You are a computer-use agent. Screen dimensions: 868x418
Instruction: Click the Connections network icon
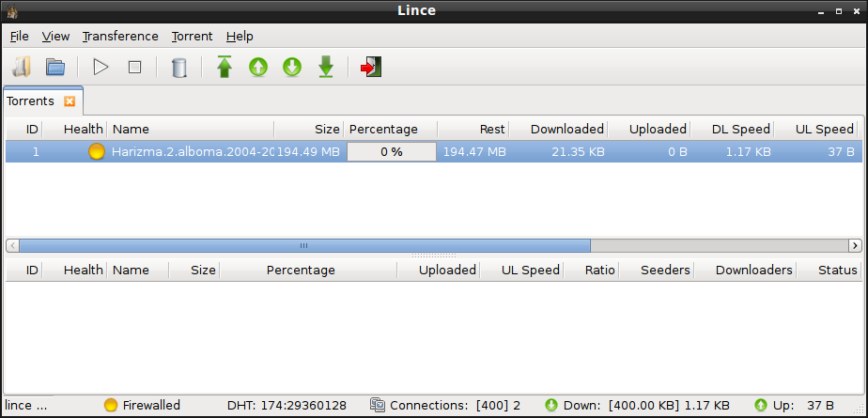(x=378, y=405)
